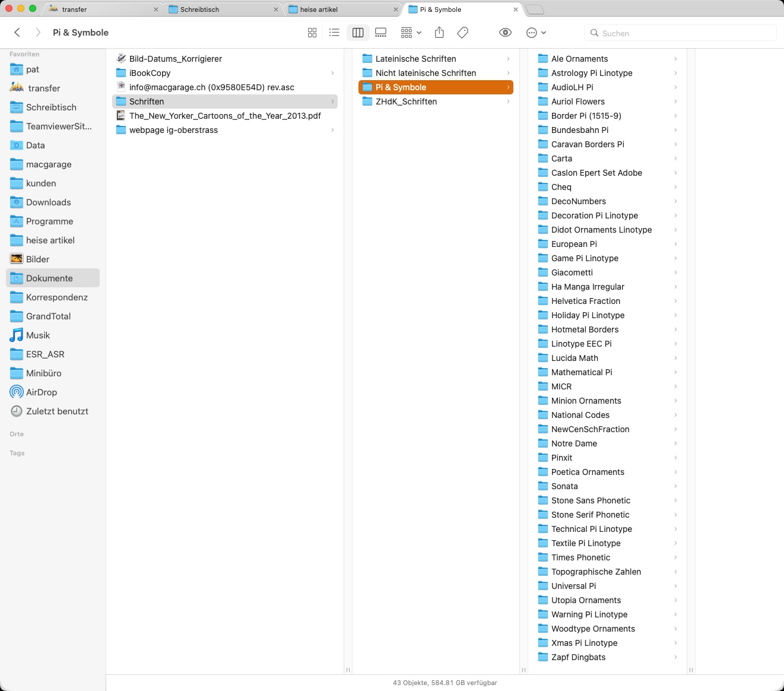Viewport: 784px width, 691px height.
Task: Switch to list view
Action: coord(334,33)
